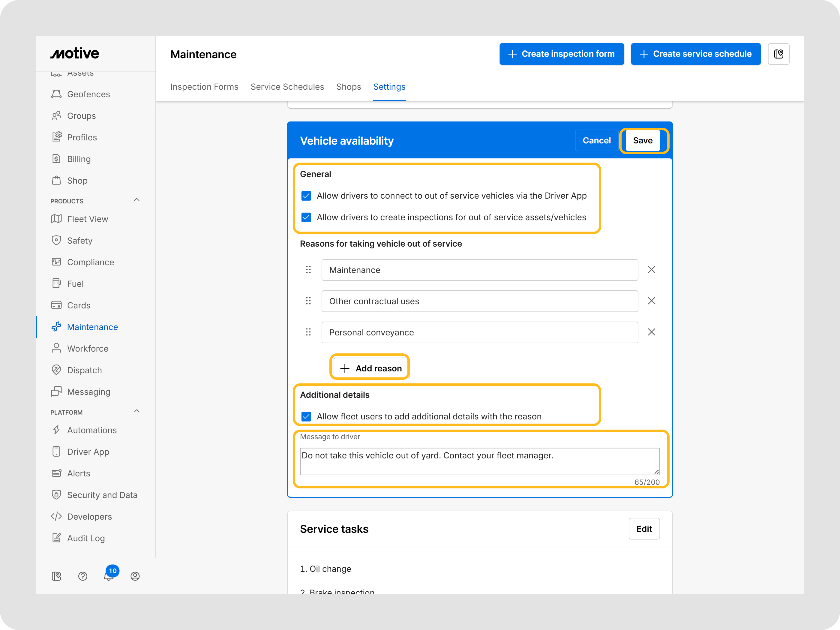The width and height of the screenshot is (840, 630).
Task: Select the Compliance chart icon
Action: pos(56,262)
